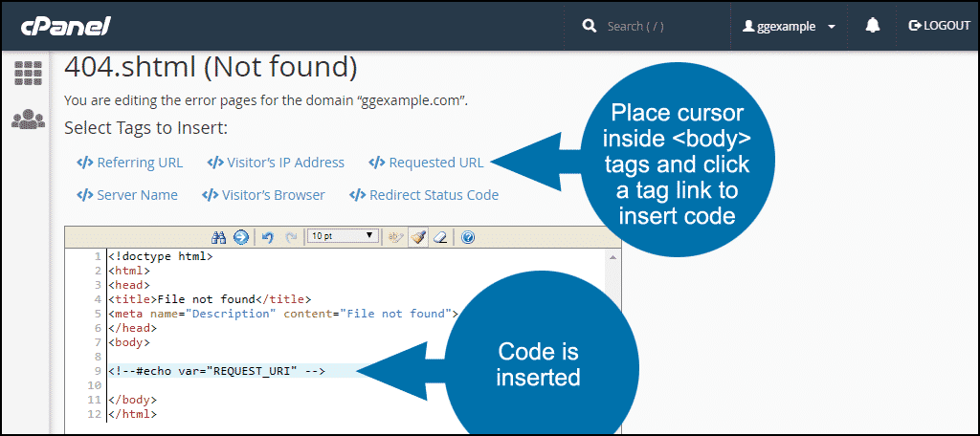980x436 pixels.
Task: Open the ggexample user dropdown
Action: point(789,26)
